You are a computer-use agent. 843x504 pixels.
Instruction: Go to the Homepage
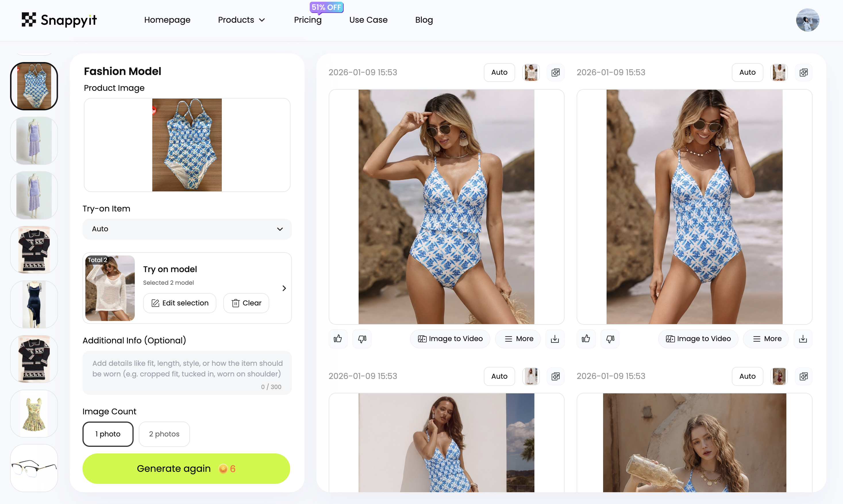(168, 20)
